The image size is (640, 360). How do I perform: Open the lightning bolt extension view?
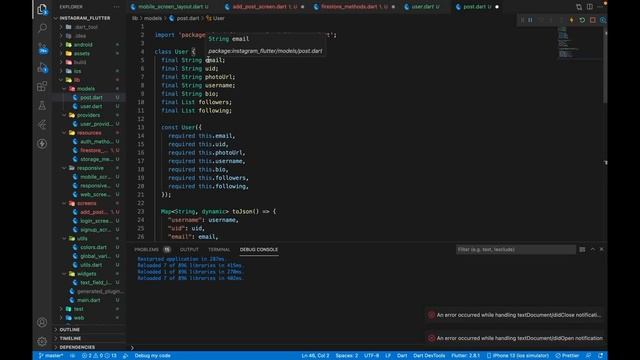click(42, 144)
